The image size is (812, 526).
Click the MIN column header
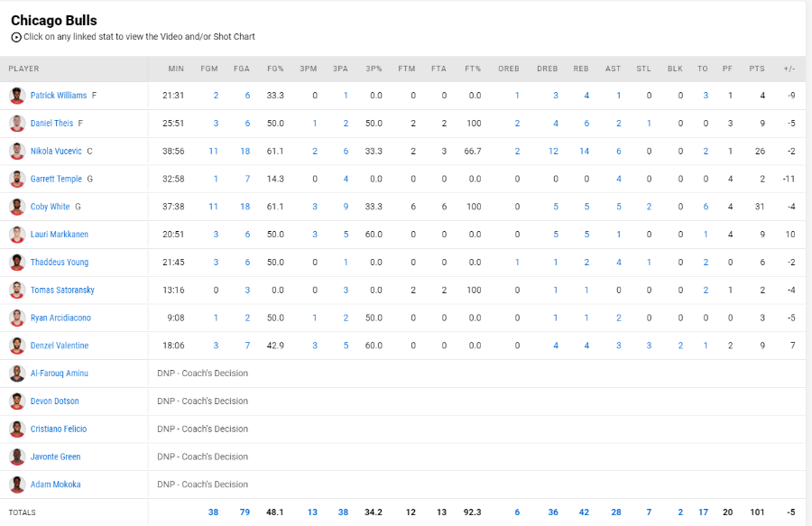point(176,69)
